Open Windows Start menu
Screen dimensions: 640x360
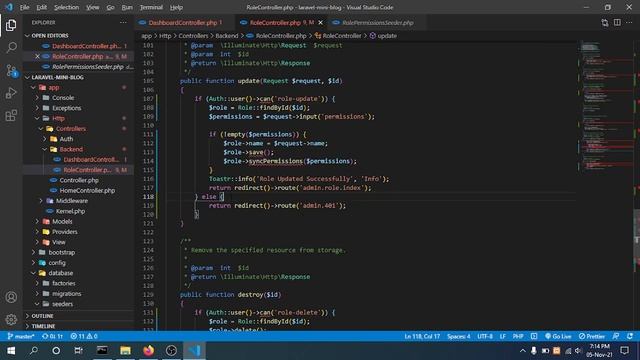(x=11, y=351)
